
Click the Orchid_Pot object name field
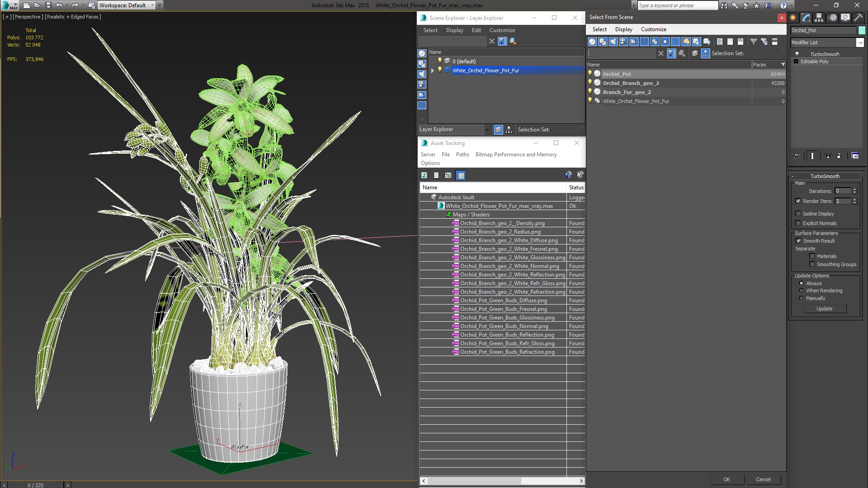coord(823,30)
